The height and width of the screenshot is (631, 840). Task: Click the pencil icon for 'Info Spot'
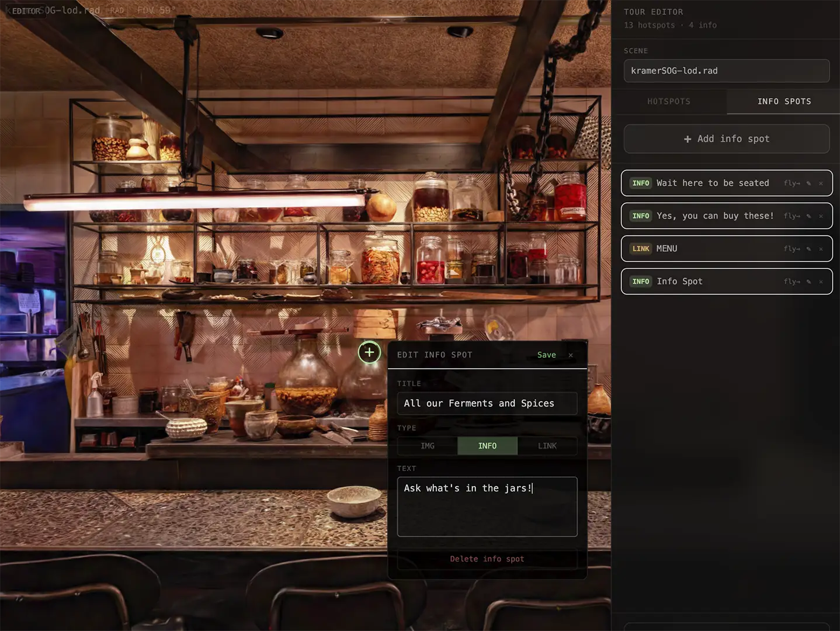click(x=809, y=282)
